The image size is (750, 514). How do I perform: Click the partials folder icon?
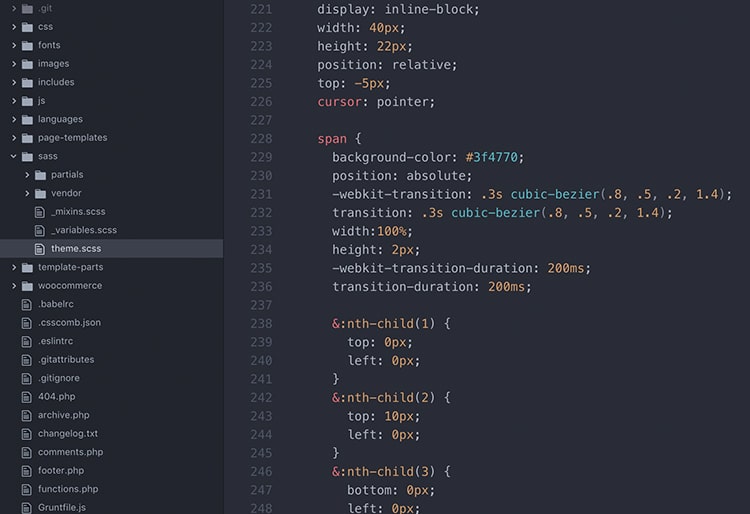tap(40, 175)
